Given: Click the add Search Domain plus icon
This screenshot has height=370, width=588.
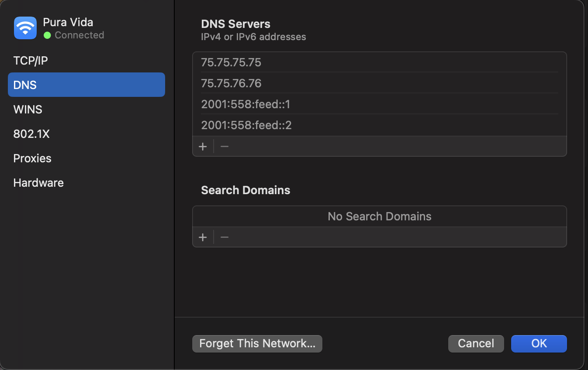Looking at the screenshot, I should coord(203,237).
